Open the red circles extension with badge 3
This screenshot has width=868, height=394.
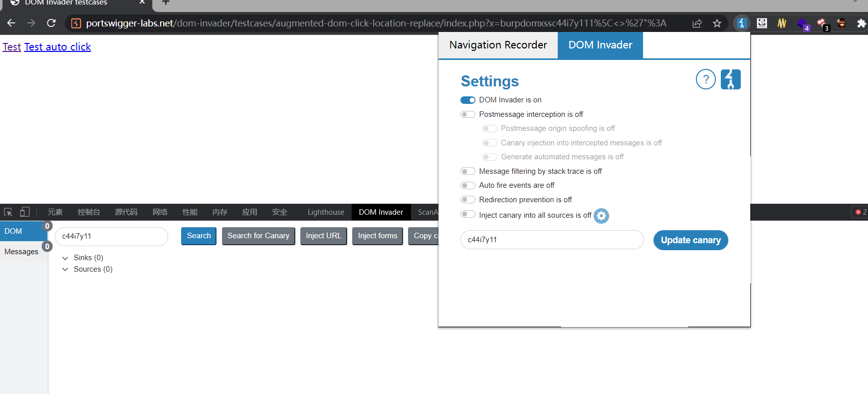click(823, 24)
